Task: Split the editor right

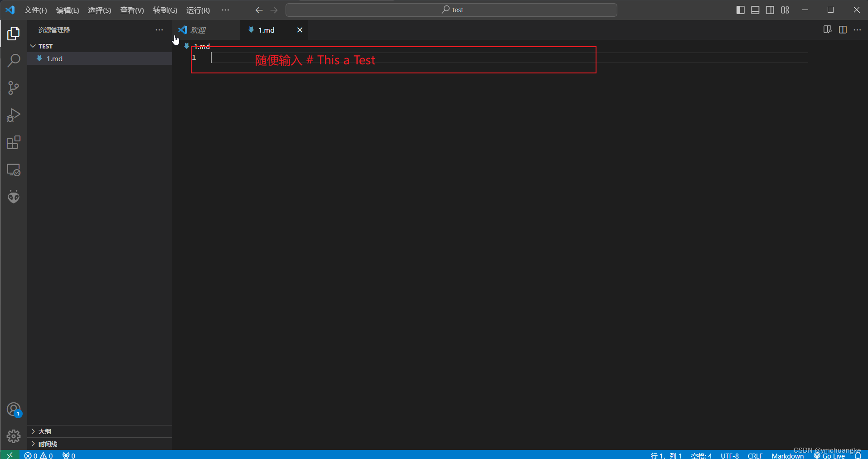Action: [843, 30]
